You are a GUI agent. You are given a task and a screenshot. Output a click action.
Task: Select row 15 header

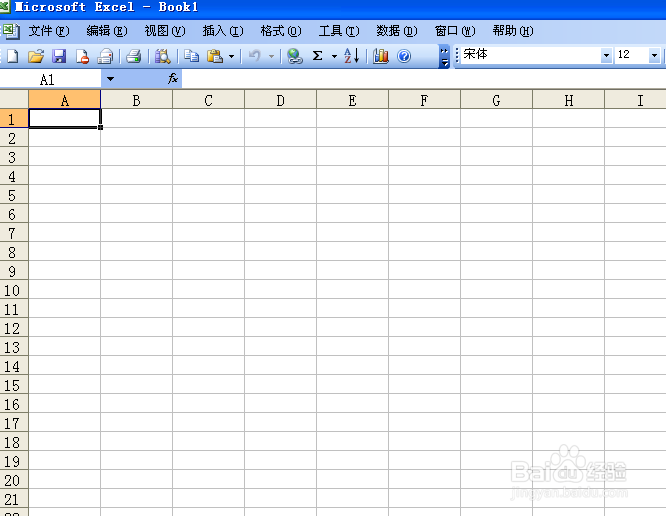pos(14,385)
